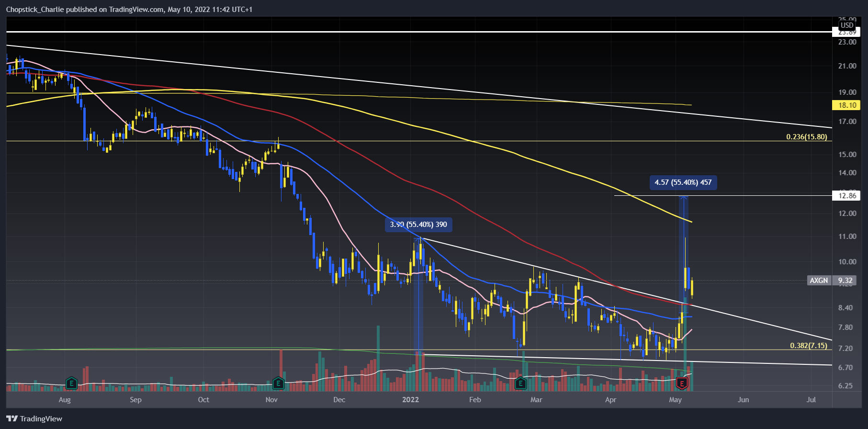Click the 21.00 price axis value

click(847, 66)
